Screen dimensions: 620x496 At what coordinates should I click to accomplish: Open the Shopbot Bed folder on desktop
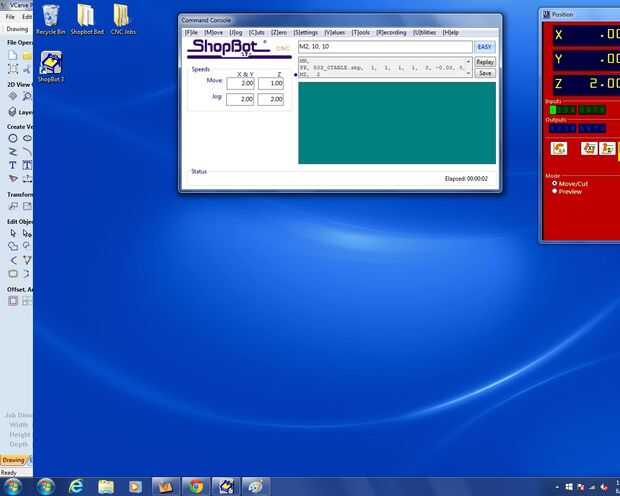point(87,20)
